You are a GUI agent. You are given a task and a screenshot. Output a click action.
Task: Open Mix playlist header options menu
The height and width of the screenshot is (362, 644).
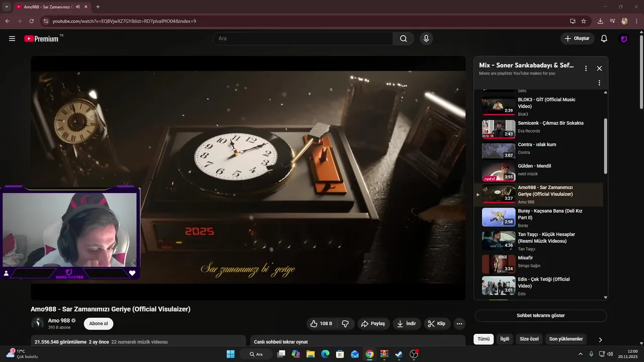coord(586,68)
